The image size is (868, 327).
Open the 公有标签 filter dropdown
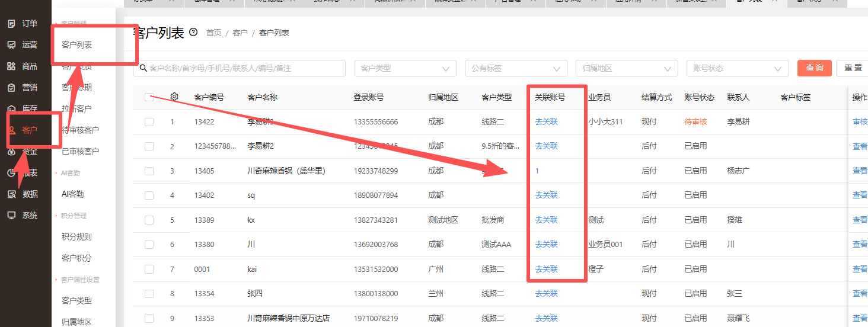click(x=516, y=68)
